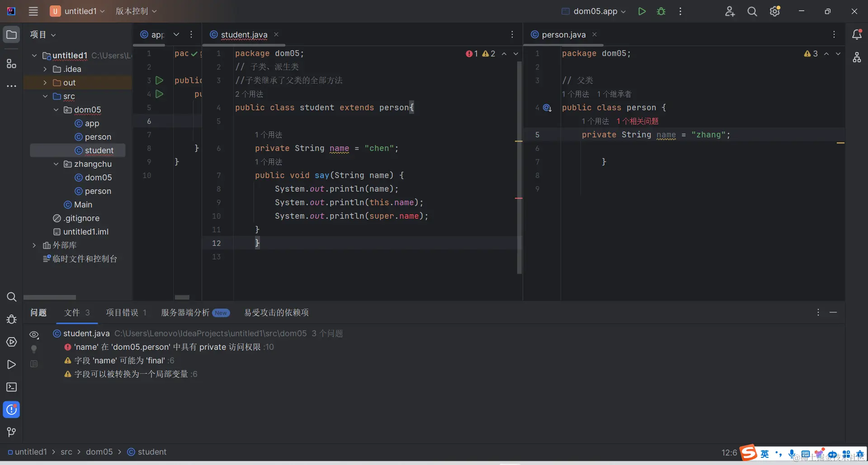
Task: Close the student.java tab
Action: [x=276, y=34]
